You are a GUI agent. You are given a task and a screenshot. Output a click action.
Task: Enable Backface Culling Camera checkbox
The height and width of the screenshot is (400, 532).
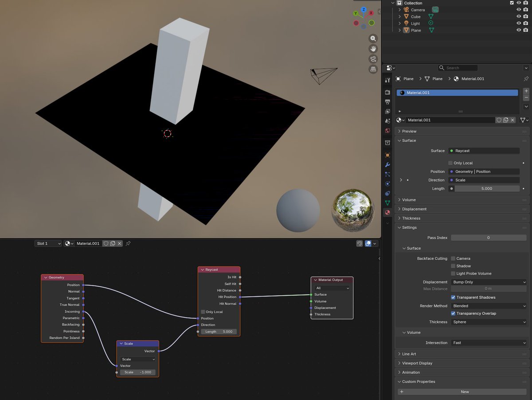tap(453, 259)
